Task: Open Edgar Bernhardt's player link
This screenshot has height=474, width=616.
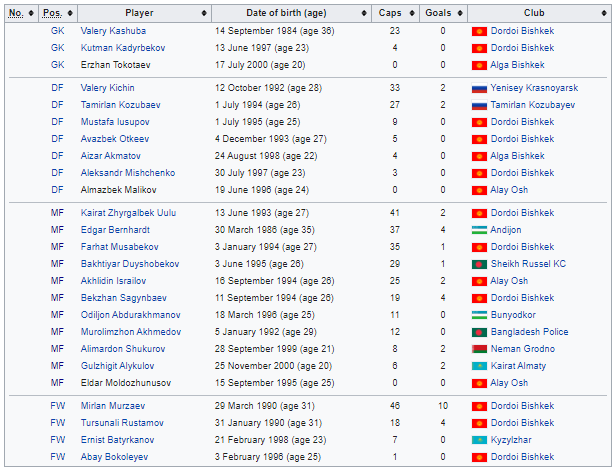Action: (x=115, y=230)
